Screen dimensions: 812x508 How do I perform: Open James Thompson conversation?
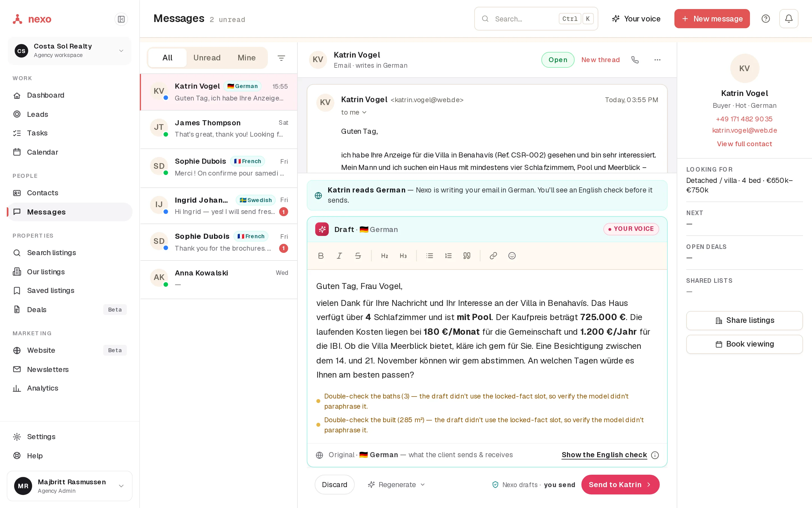point(219,129)
